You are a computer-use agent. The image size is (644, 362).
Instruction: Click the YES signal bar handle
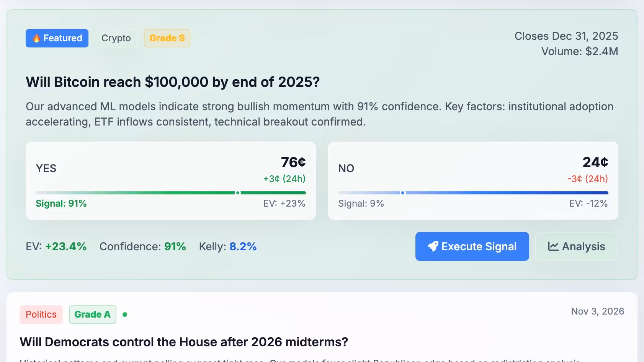[x=238, y=193]
